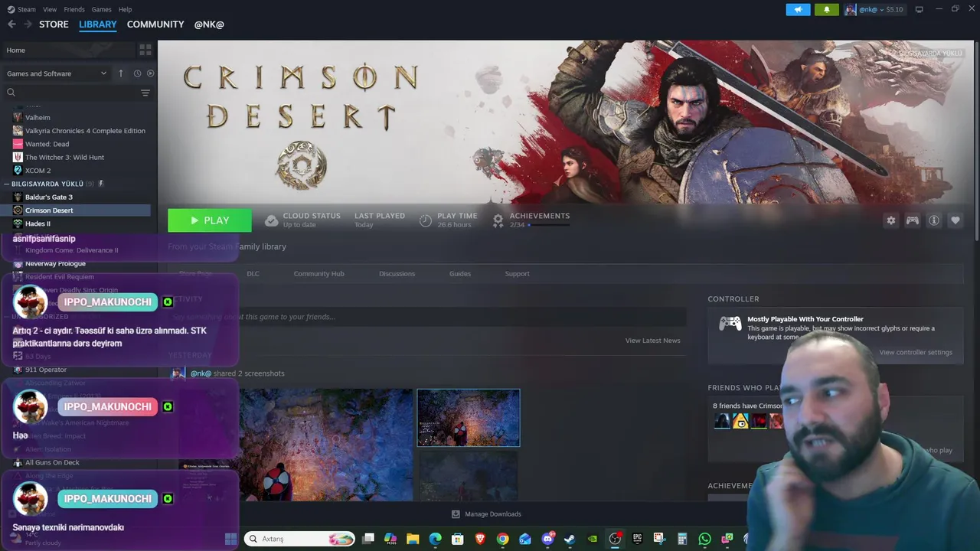Open the Community Hub tab
Screen dimensions: 980x551
pos(318,273)
